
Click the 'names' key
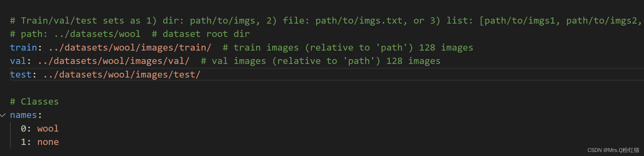pos(24,115)
